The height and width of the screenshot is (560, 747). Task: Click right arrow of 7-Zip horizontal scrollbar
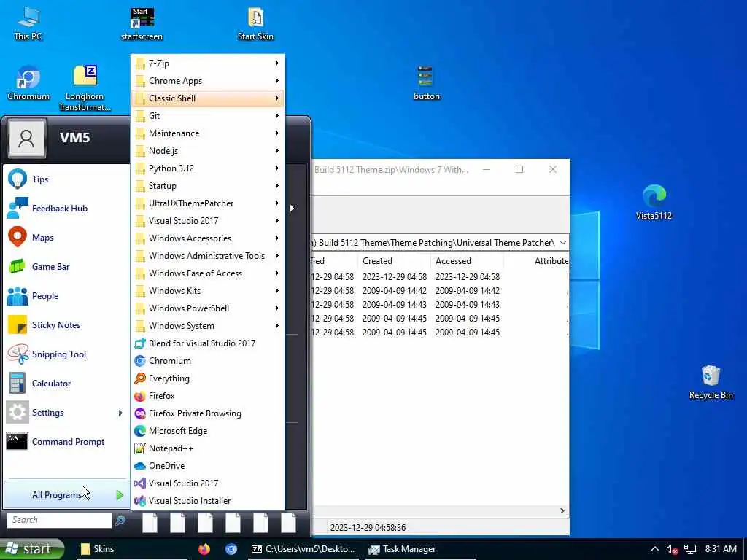(562, 510)
